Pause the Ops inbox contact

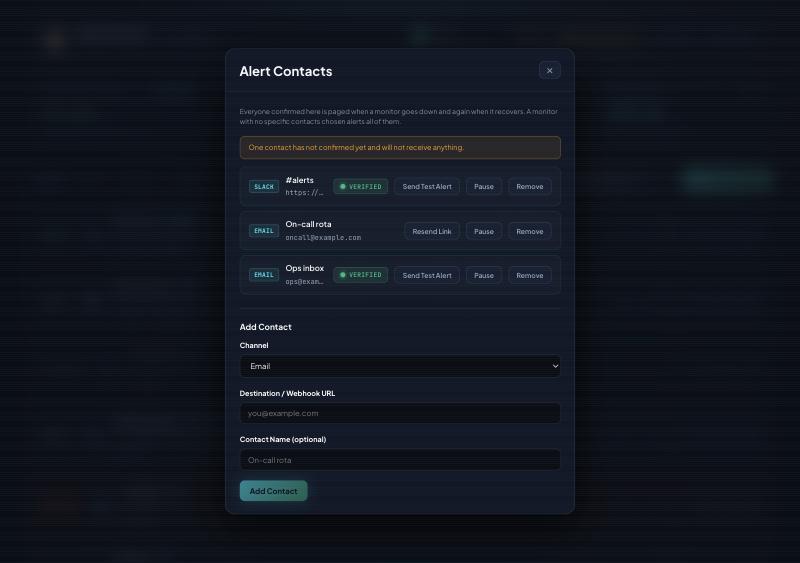pyautogui.click(x=484, y=275)
